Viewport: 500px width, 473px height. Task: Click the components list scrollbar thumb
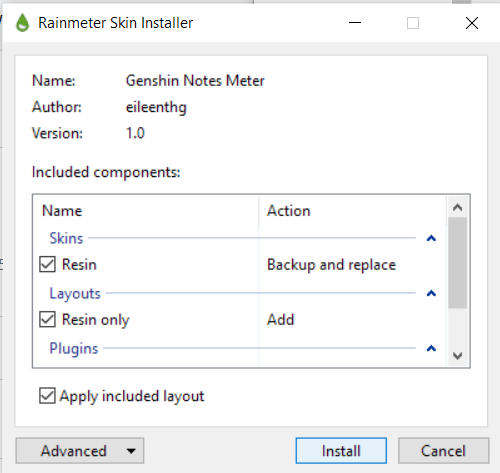coord(458,263)
